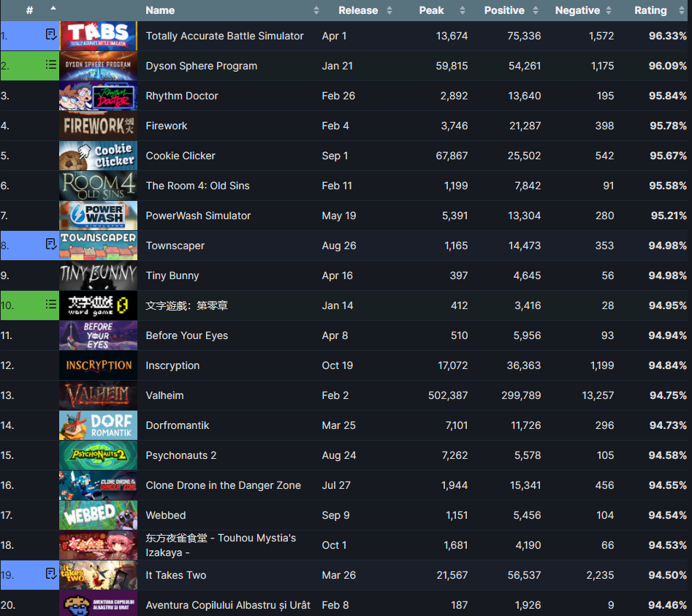
Task: Sort by Negative reviews arrows
Action: [x=609, y=10]
